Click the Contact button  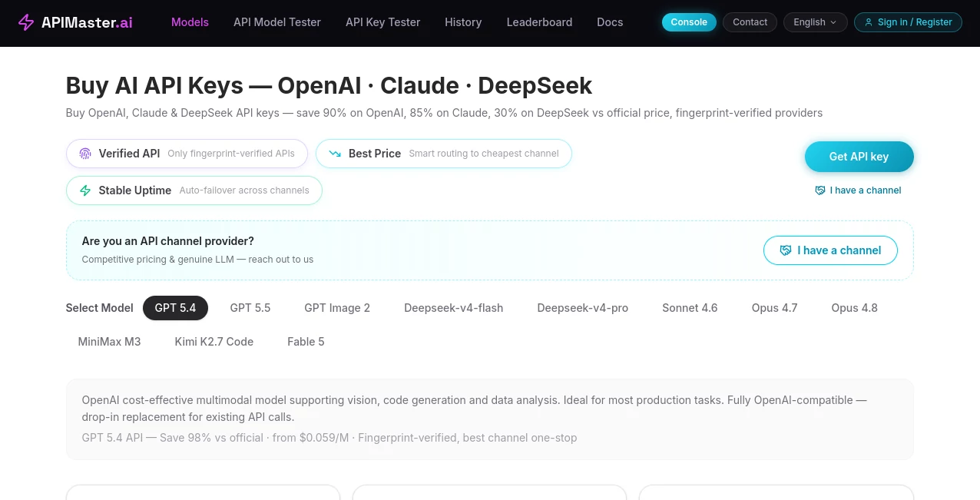tap(750, 22)
